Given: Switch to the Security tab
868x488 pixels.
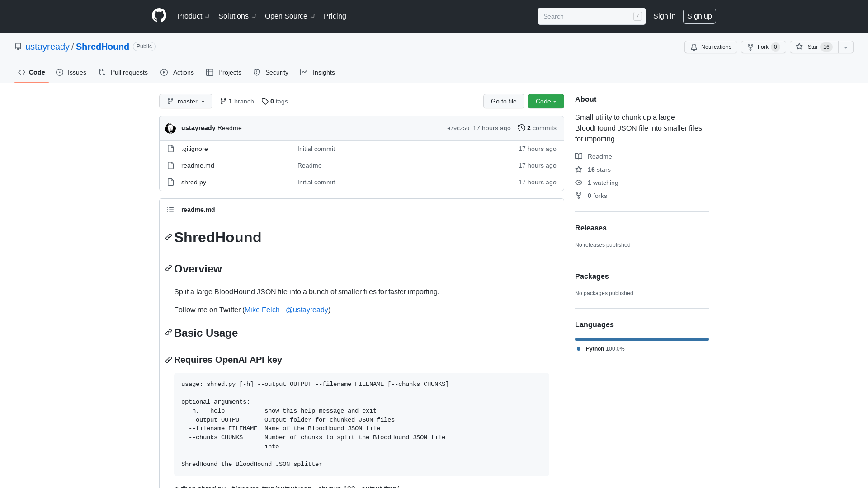Looking at the screenshot, I should (x=271, y=72).
